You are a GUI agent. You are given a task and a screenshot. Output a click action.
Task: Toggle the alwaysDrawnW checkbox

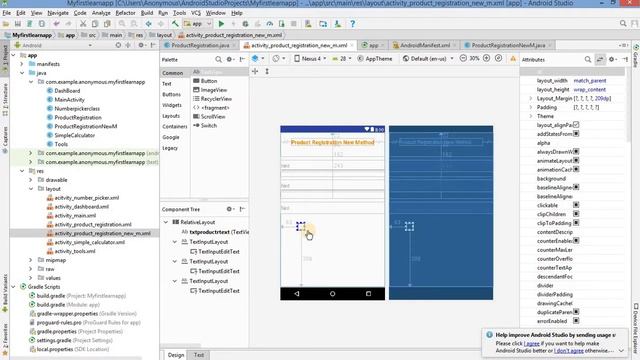pyautogui.click(x=576, y=151)
